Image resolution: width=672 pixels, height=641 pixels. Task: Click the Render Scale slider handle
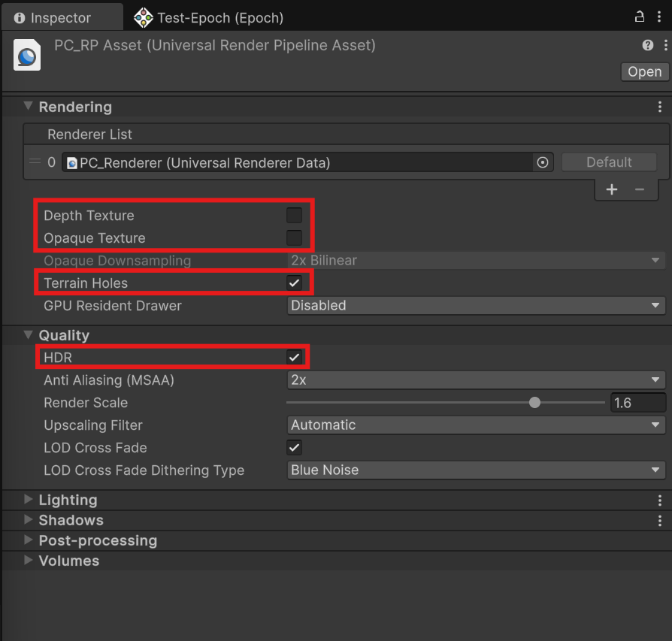pyautogui.click(x=534, y=402)
